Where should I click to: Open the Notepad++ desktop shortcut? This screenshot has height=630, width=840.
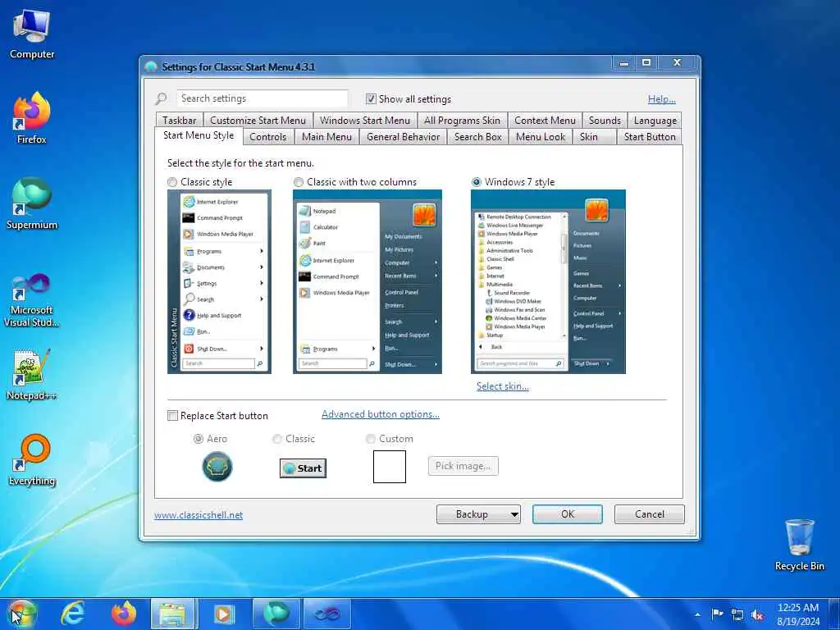coord(32,375)
